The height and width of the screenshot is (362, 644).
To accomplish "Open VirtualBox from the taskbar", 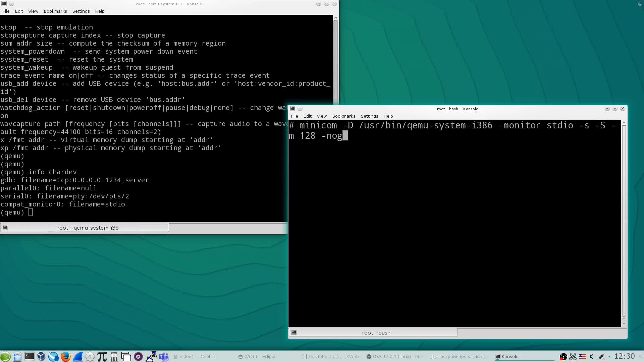I will coord(41,356).
